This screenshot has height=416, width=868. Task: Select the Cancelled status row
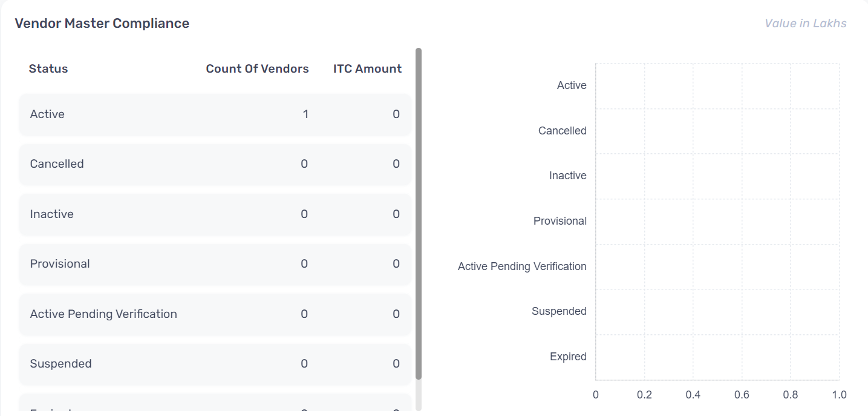coord(215,164)
